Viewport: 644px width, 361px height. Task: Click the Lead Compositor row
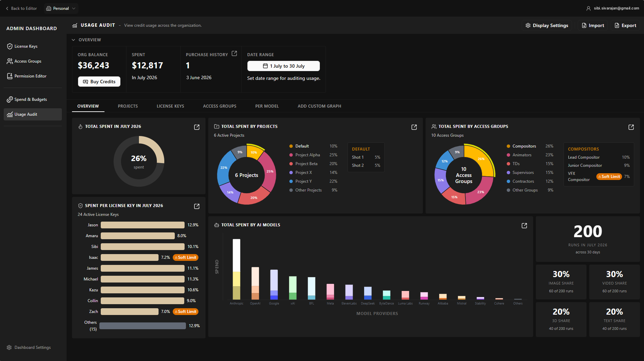click(x=599, y=157)
